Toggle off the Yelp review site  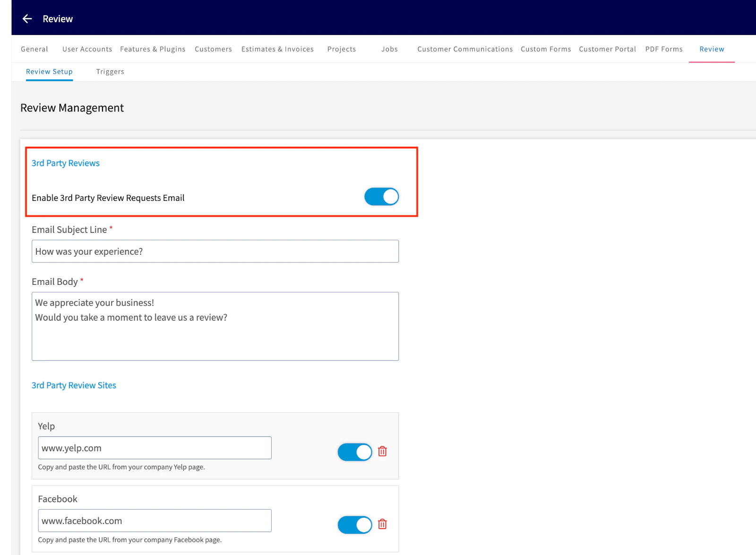pyautogui.click(x=355, y=452)
